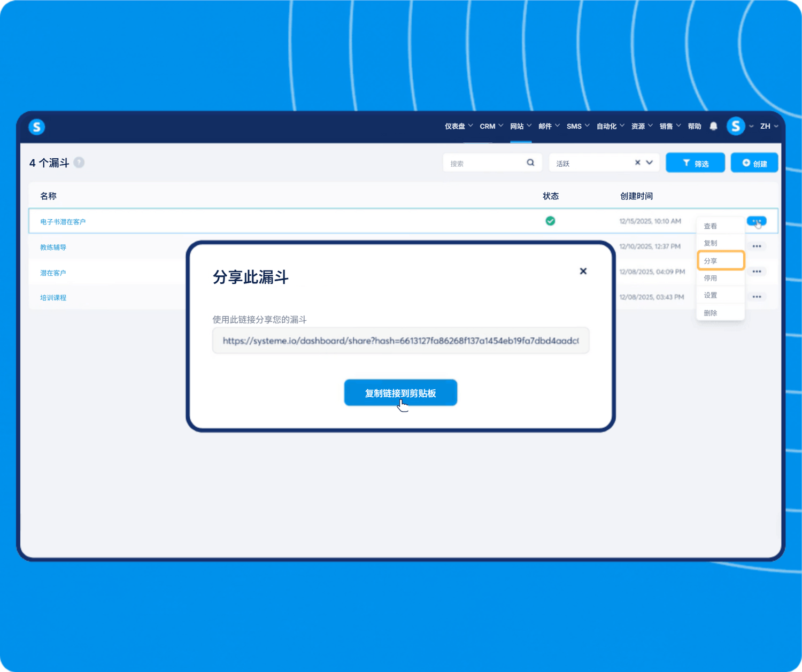
Task: Expand the 网站 navigation menu
Action: 521,126
